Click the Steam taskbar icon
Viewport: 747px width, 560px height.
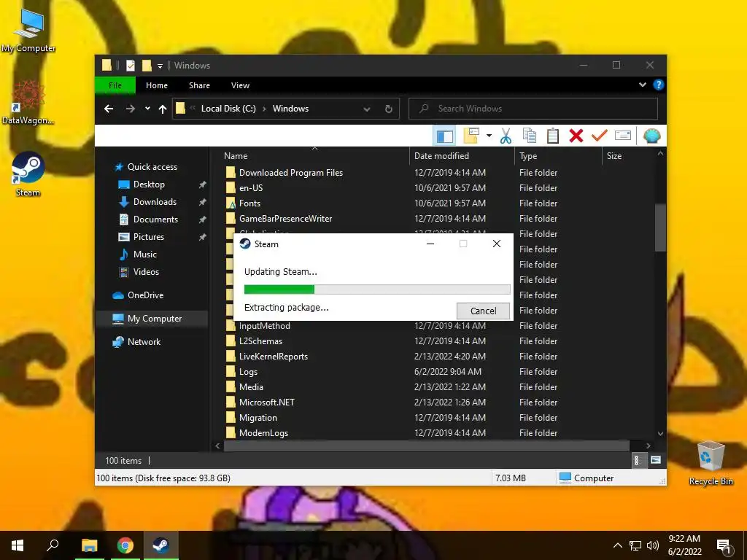[x=161, y=545]
